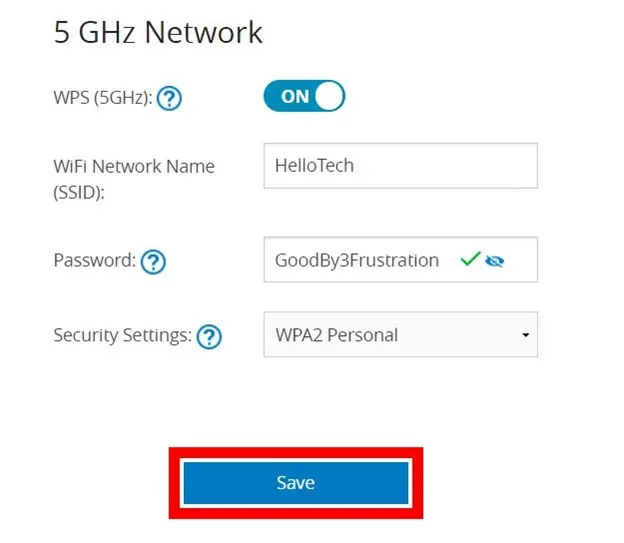The height and width of the screenshot is (543, 624).
Task: Focus the WiFi Network Name field HelloTech
Action: 400,166
